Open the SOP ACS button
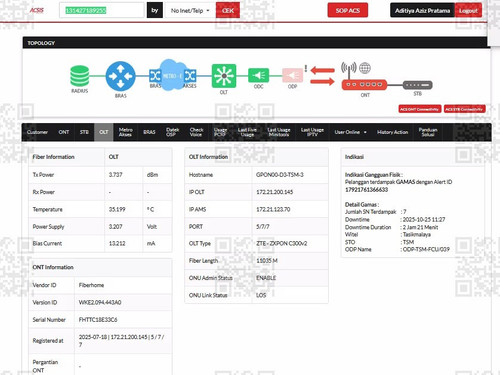The image size is (500, 375). pos(348,10)
